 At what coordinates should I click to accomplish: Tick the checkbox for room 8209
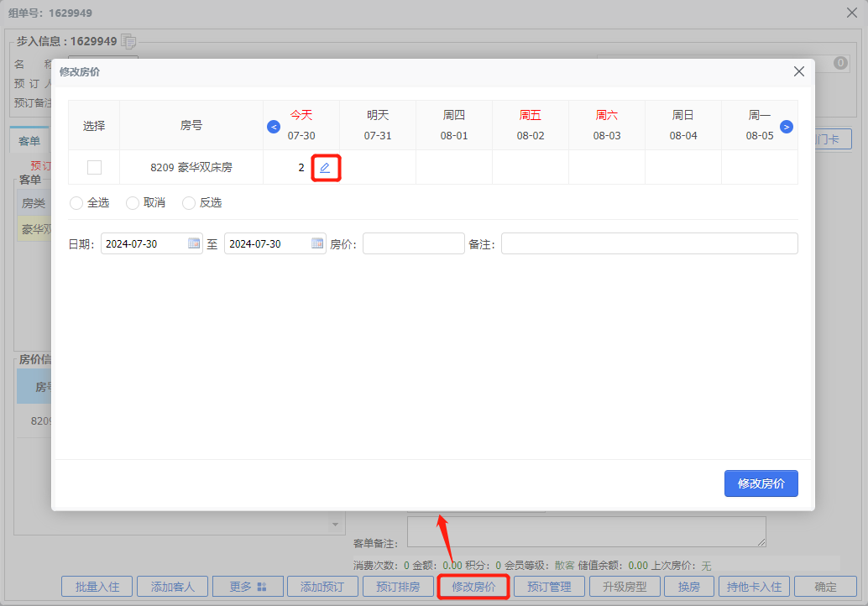(x=94, y=167)
